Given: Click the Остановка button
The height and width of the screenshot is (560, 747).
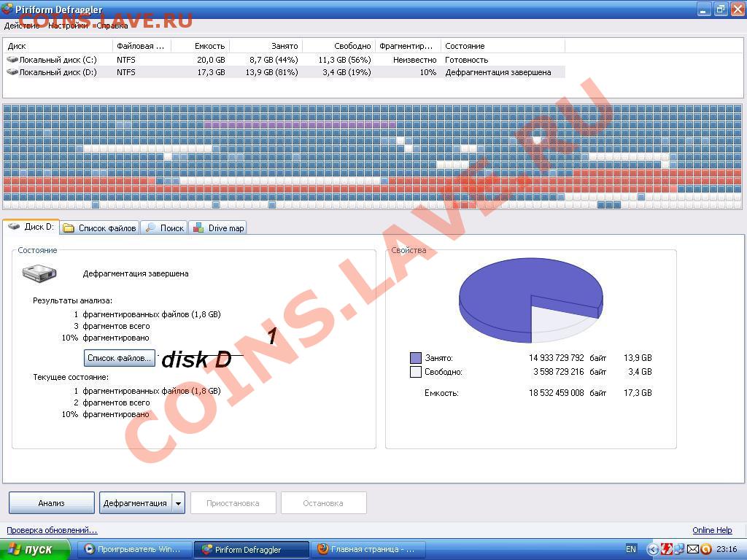Looking at the screenshot, I should pyautogui.click(x=323, y=503).
